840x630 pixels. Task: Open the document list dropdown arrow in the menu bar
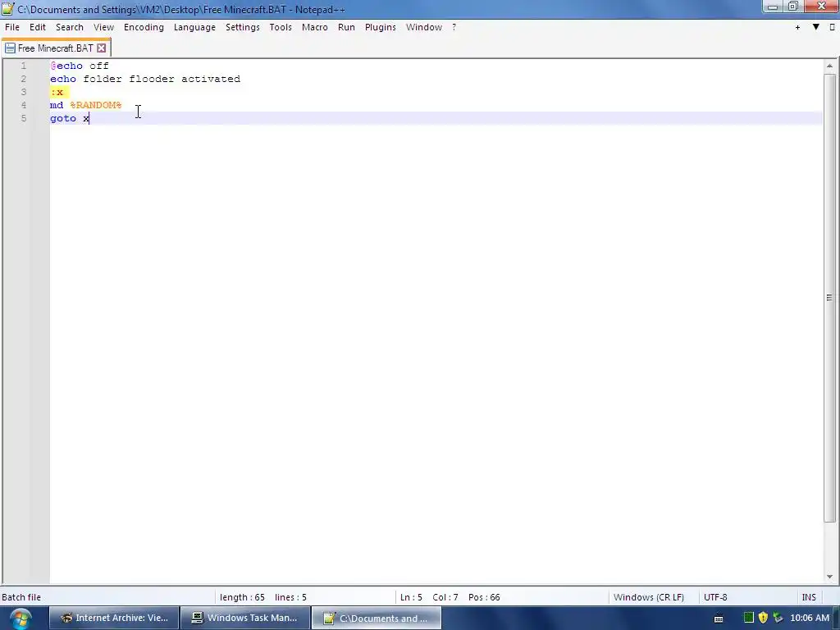click(816, 27)
